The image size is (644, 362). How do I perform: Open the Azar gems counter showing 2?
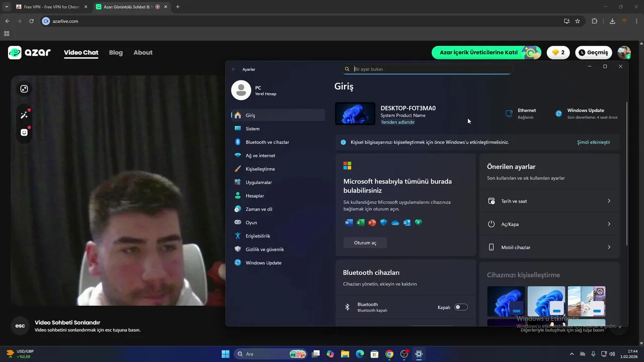click(558, 52)
